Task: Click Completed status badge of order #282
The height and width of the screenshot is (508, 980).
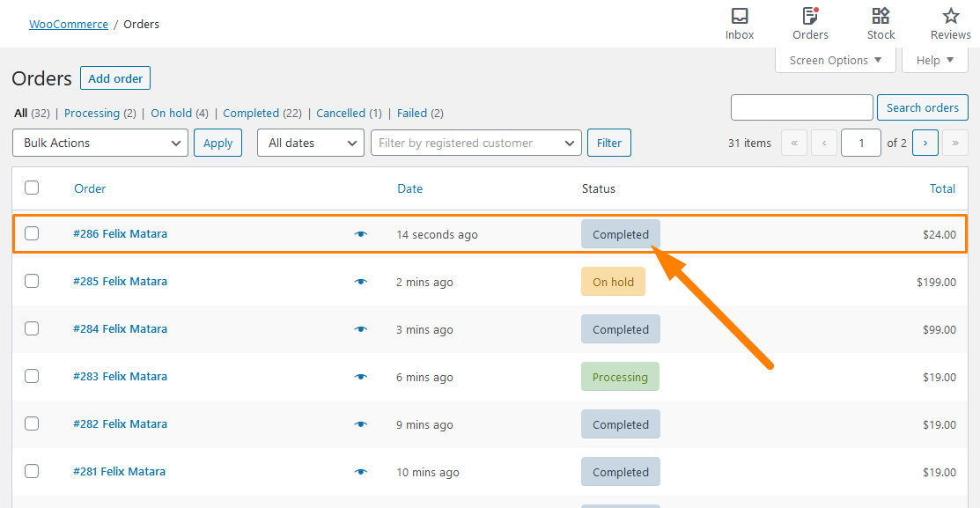Action: (x=621, y=424)
